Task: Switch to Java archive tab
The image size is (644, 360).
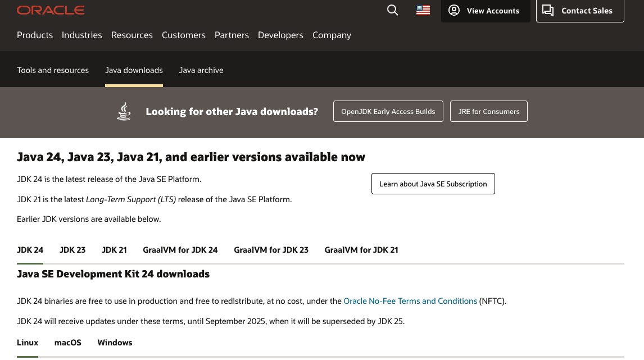Action: point(201,70)
